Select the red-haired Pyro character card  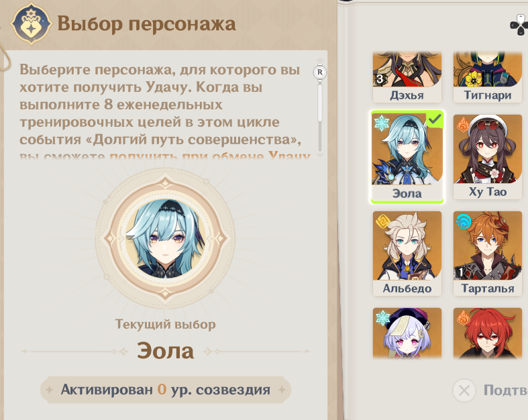point(488,333)
